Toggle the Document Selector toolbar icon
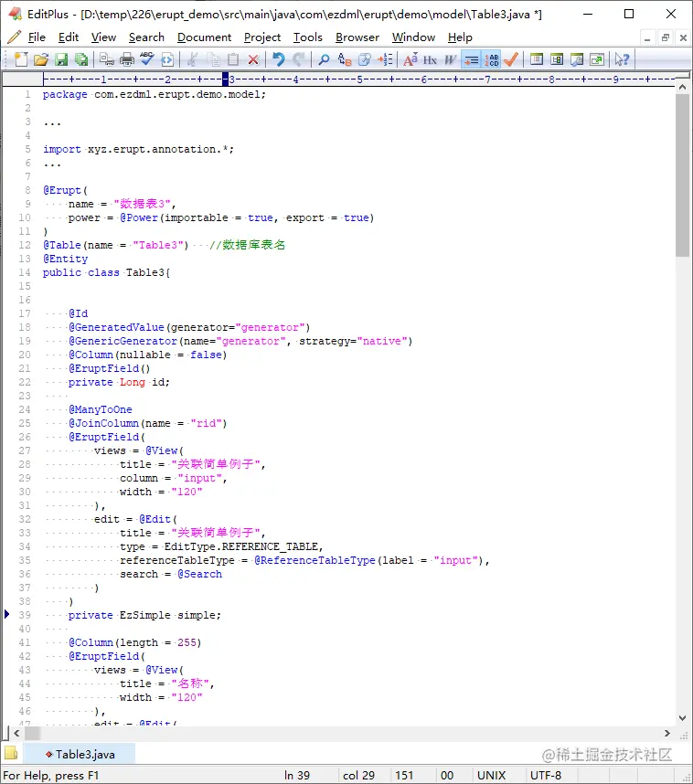Viewport: 693px width, 784px height. click(537, 59)
